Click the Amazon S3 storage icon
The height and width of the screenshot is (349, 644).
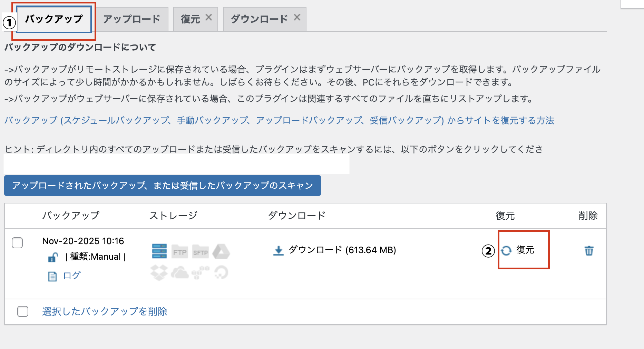pos(201,273)
